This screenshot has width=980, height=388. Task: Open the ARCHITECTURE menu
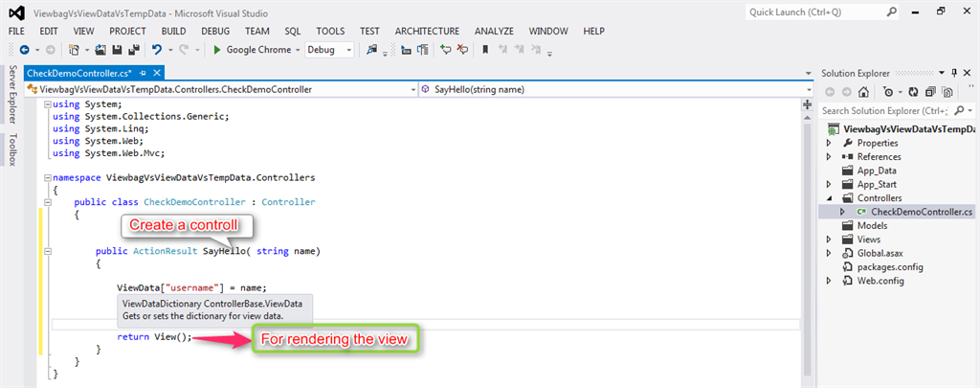[427, 32]
